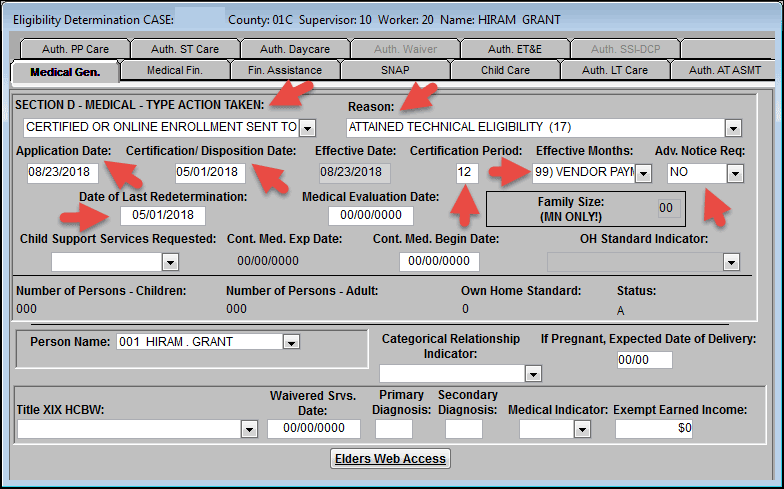Viewport: 784px width, 489px height.
Task: Click the Application Date field
Action: [x=62, y=172]
